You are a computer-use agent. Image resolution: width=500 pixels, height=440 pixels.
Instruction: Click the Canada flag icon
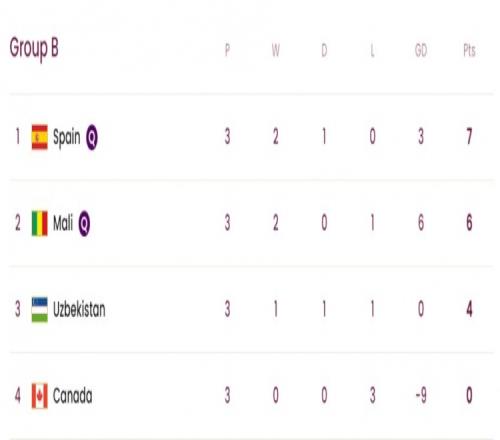tap(40, 396)
